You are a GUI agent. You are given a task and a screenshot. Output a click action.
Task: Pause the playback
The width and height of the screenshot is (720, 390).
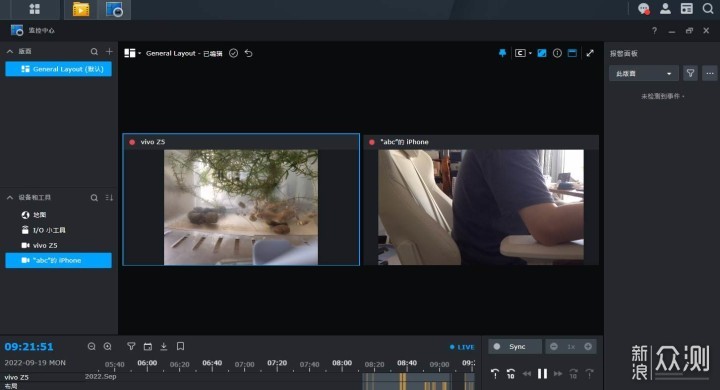tap(542, 373)
